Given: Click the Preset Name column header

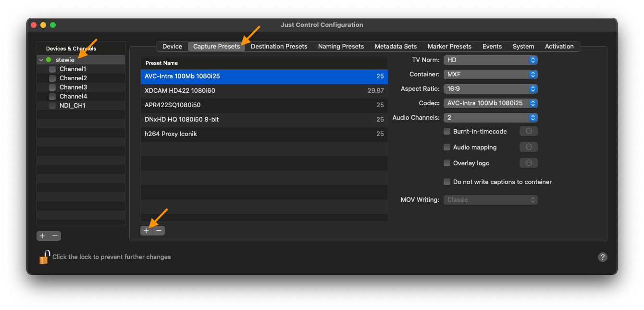Looking at the screenshot, I should click(x=264, y=63).
